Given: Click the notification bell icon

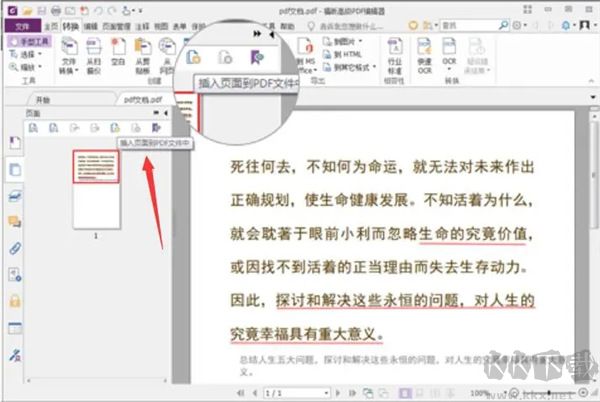Looking at the screenshot, I should tap(566, 26).
